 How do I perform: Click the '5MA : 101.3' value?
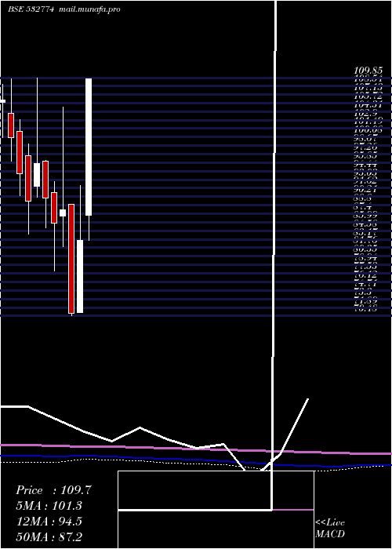pyautogui.click(x=49, y=506)
